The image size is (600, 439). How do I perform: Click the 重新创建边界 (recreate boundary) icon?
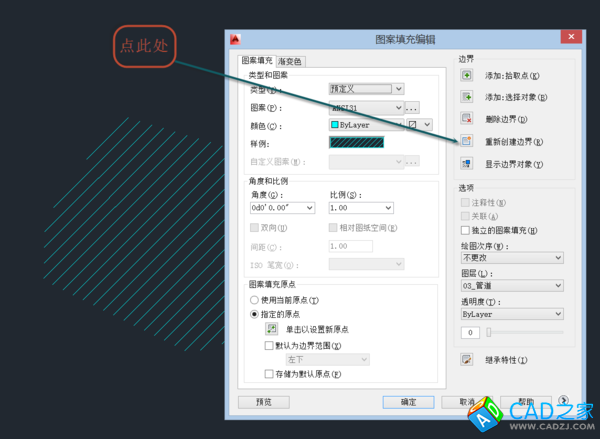(x=466, y=141)
